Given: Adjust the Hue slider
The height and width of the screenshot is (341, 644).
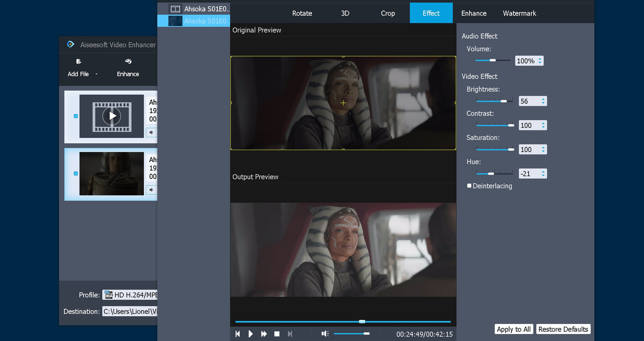Looking at the screenshot, I should (x=495, y=173).
